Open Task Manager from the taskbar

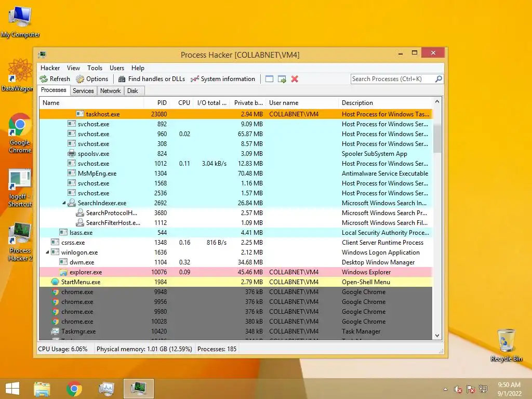(106, 389)
